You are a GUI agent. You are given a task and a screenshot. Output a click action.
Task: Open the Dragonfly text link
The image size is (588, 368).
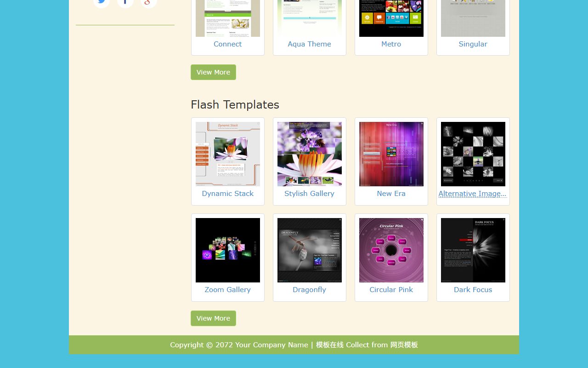coord(309,290)
